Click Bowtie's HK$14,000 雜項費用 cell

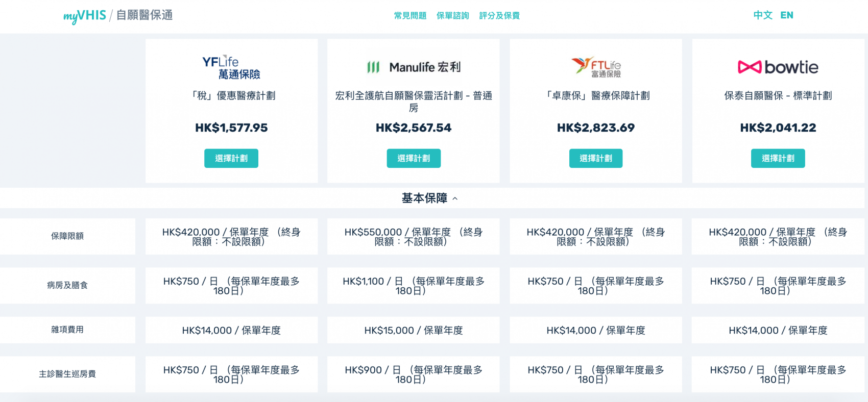[778, 330]
